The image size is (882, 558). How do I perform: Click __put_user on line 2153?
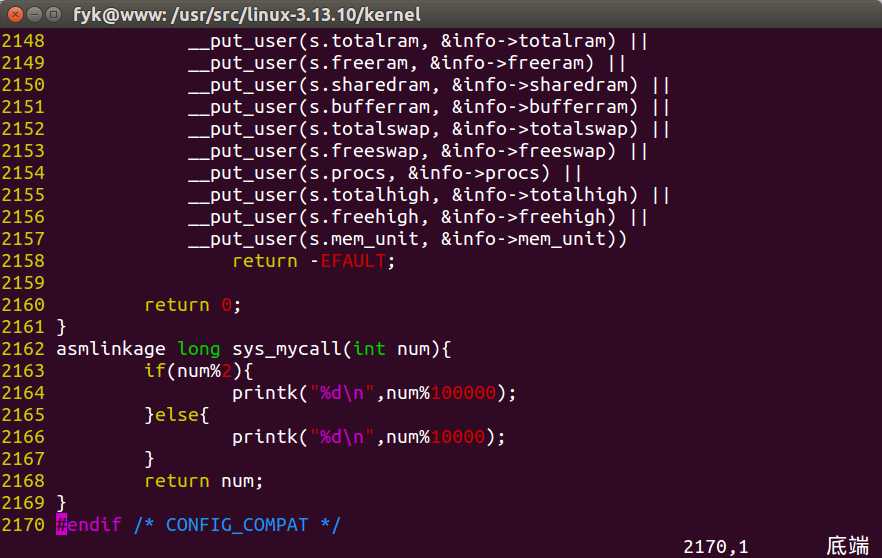243,151
